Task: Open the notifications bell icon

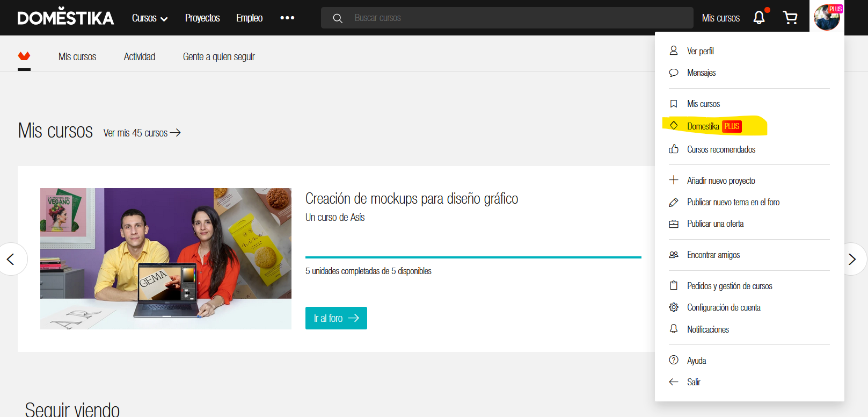Action: click(759, 18)
